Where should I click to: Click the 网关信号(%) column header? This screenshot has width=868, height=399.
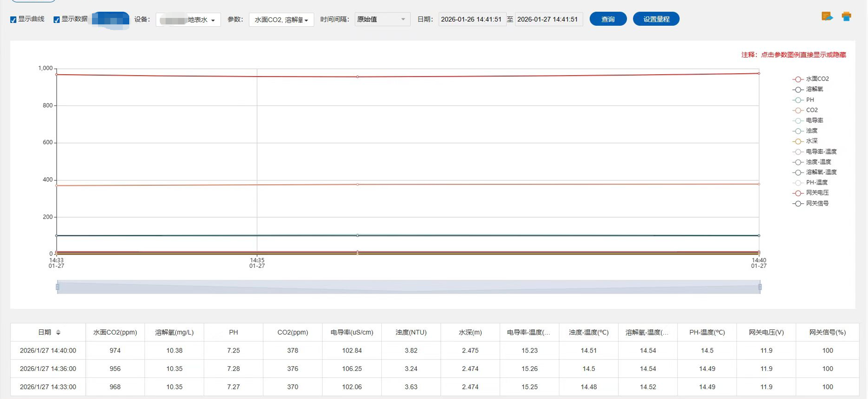tap(828, 332)
